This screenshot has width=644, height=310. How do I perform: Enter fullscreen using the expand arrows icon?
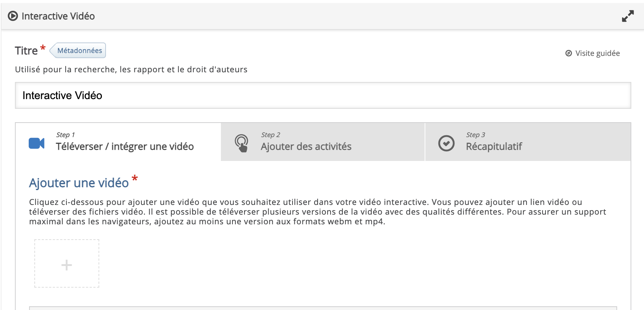[628, 16]
